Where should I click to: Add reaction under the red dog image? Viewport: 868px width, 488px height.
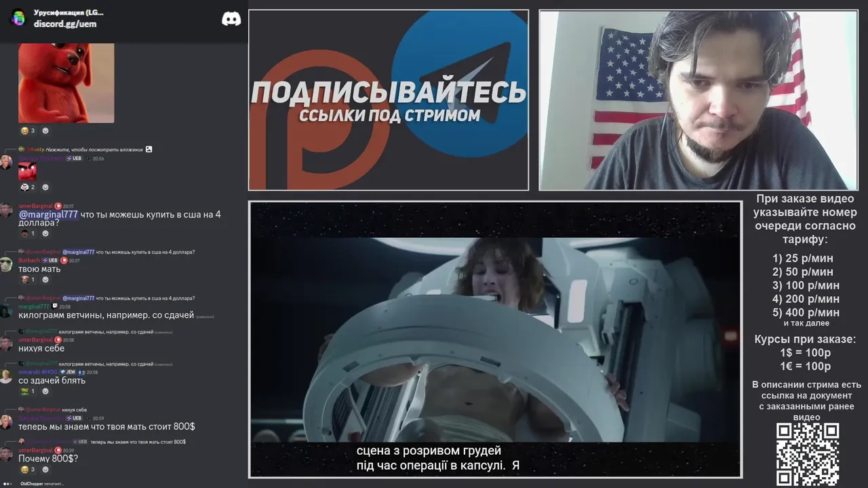(x=45, y=131)
